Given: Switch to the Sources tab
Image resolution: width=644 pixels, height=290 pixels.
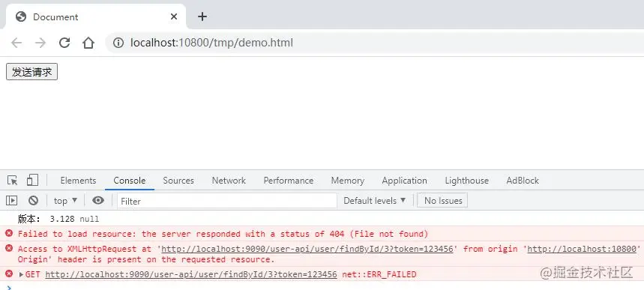Looking at the screenshot, I should coord(178,181).
